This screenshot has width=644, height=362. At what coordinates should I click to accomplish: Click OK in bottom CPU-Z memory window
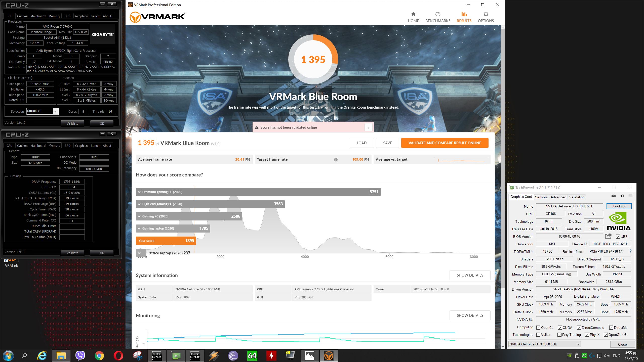pyautogui.click(x=102, y=253)
